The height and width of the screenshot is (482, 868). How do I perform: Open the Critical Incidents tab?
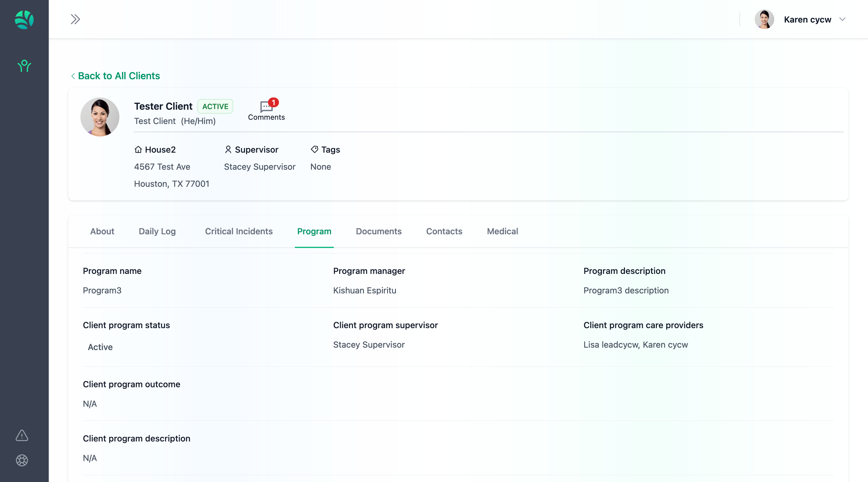click(x=238, y=231)
